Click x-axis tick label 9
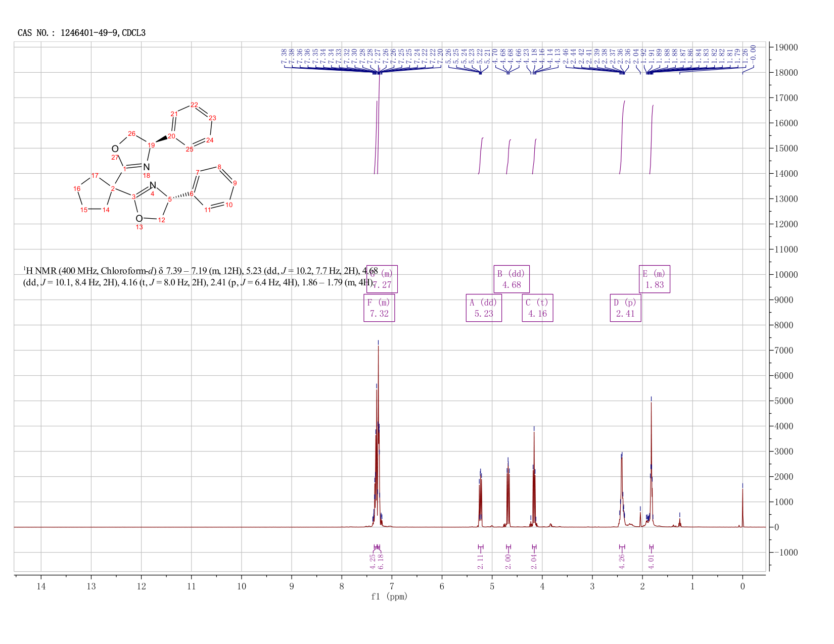 click(292, 586)
